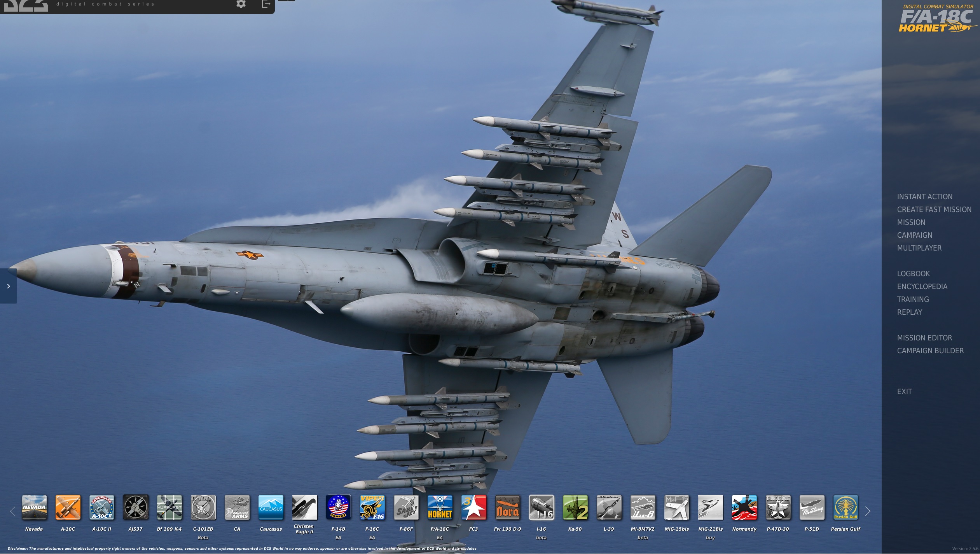980x554 pixels.
Task: Open the ENCYCLOPEDIA link
Action: click(x=922, y=287)
